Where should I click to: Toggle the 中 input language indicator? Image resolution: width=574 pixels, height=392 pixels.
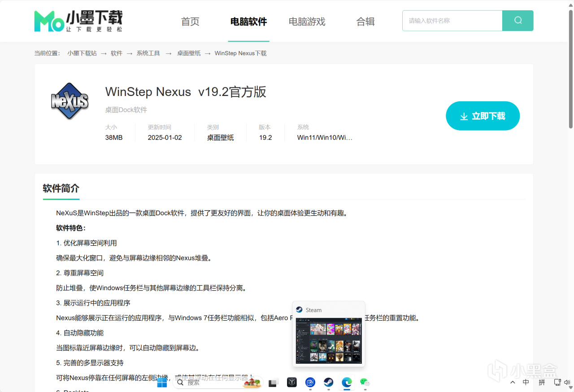click(526, 383)
